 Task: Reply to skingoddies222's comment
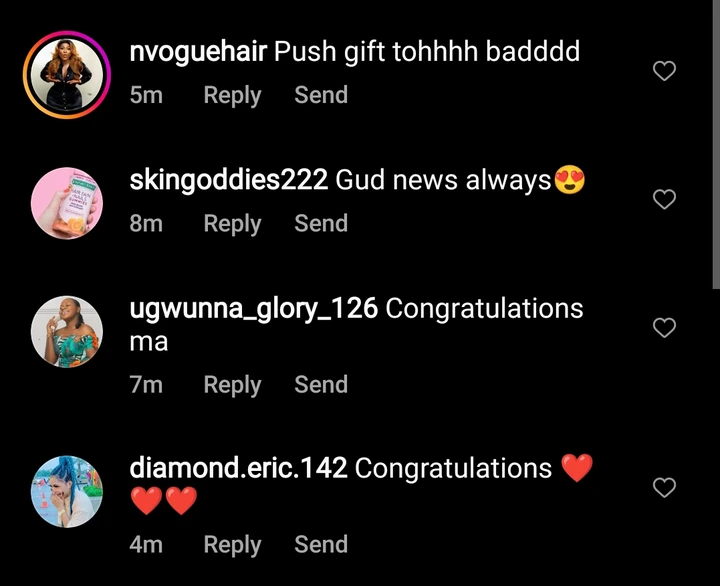tap(232, 224)
